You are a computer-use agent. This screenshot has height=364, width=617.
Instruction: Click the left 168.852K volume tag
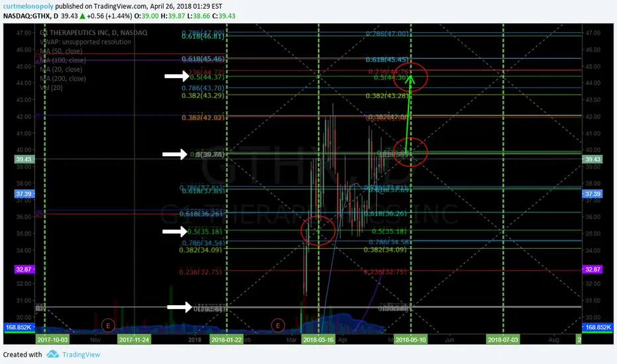19,327
